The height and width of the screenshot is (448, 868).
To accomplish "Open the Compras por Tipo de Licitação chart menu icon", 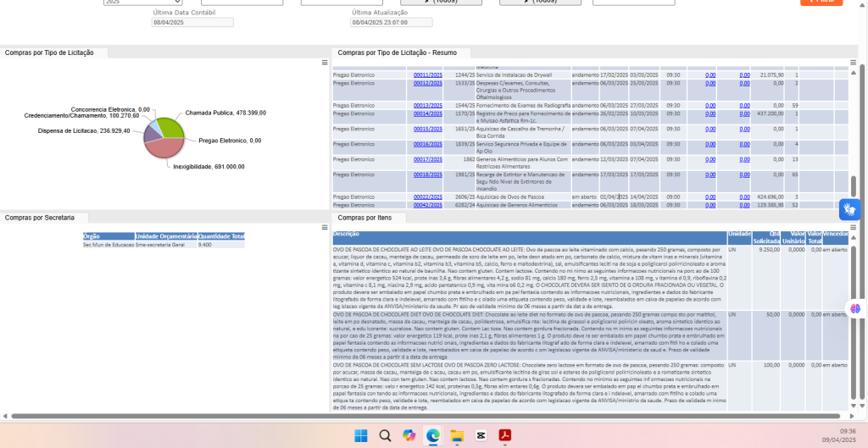I will pyautogui.click(x=325, y=63).
